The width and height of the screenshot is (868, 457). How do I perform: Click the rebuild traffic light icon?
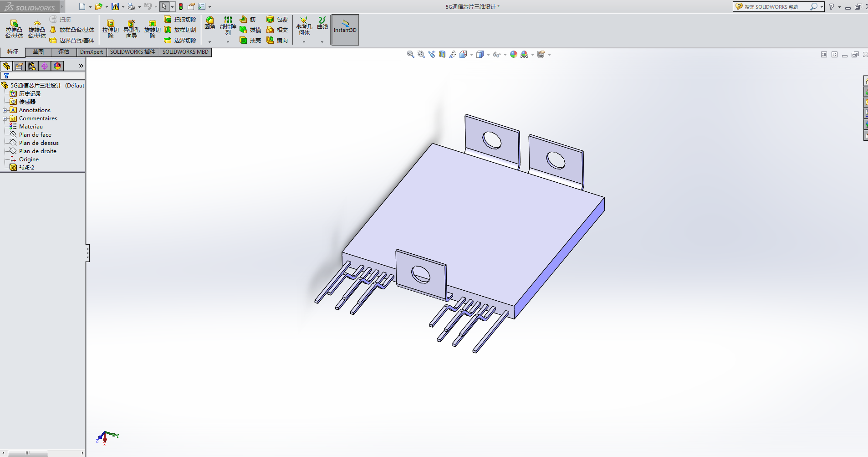(x=181, y=7)
